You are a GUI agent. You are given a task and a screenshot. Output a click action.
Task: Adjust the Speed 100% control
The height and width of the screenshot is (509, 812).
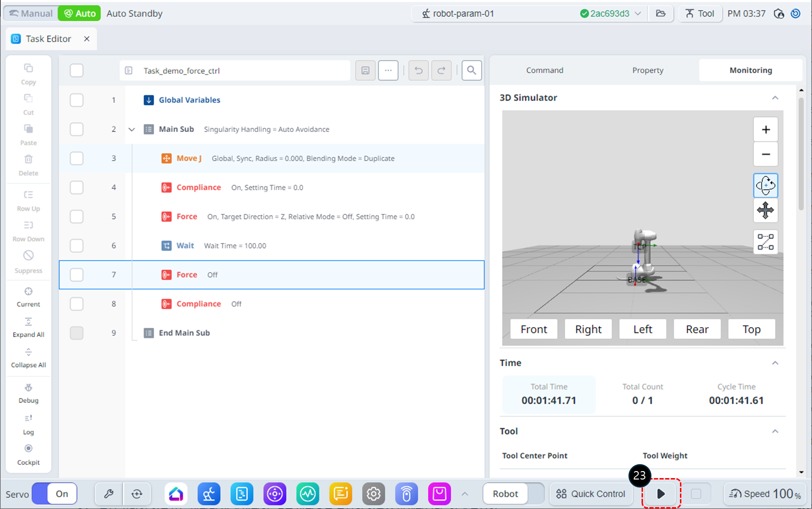tap(764, 494)
